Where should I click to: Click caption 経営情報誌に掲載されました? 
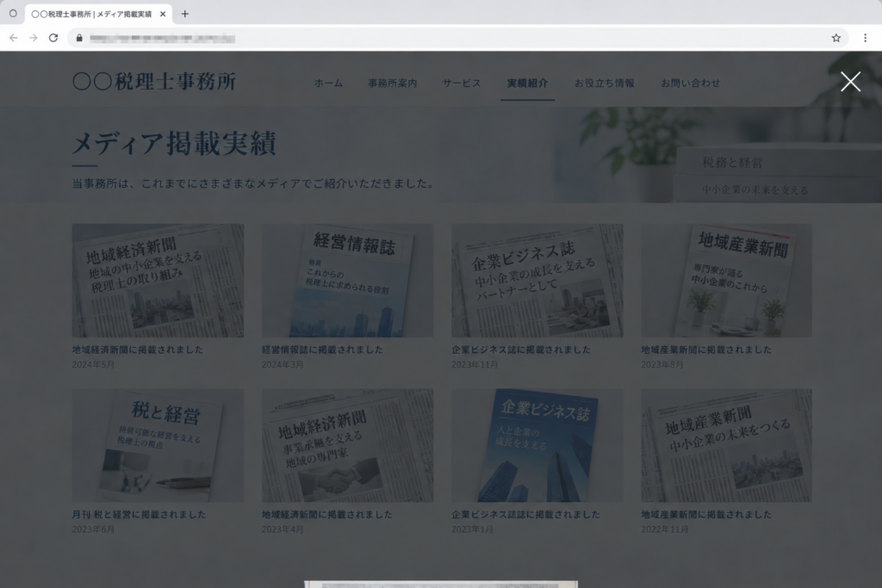coord(322,350)
